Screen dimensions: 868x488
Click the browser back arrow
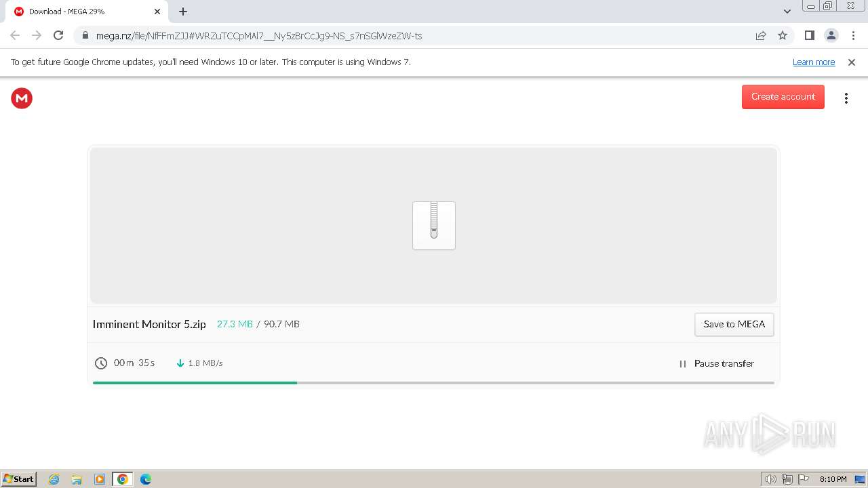tap(15, 35)
